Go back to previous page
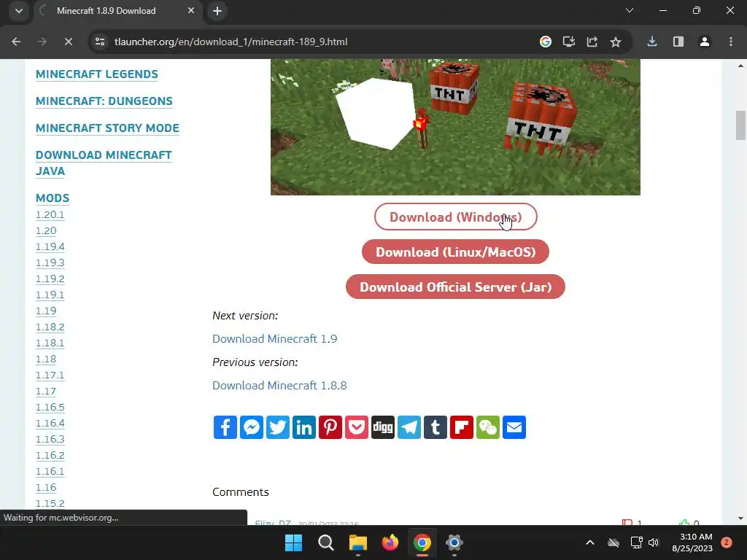Viewport: 747px width, 560px height. pos(16,42)
